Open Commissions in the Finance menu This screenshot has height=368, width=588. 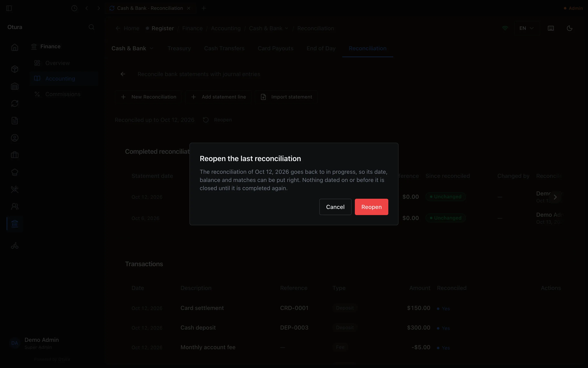pyautogui.click(x=64, y=94)
